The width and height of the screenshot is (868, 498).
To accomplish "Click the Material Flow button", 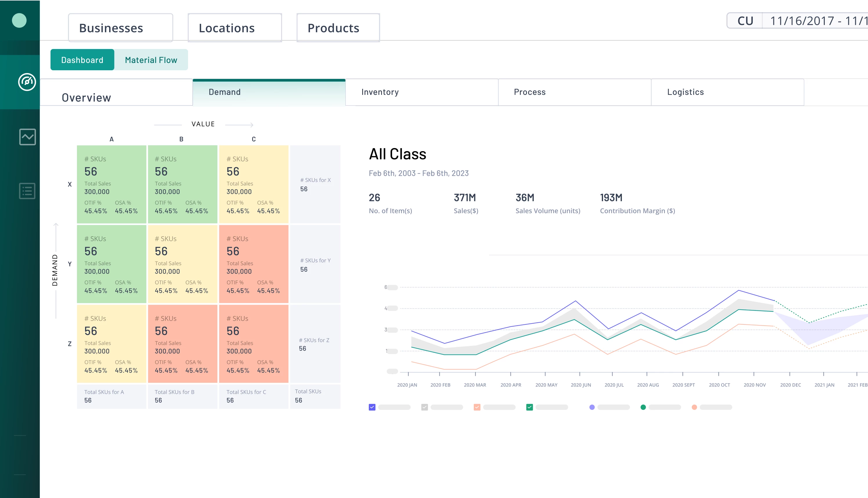I will click(x=151, y=60).
